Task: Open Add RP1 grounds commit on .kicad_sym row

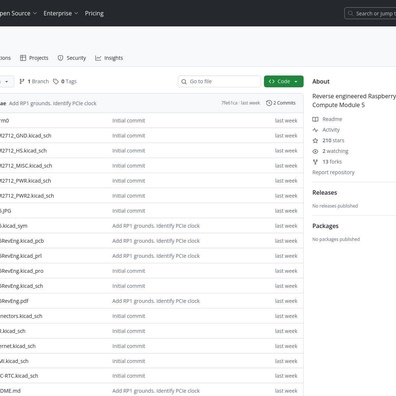Action: 156,226
